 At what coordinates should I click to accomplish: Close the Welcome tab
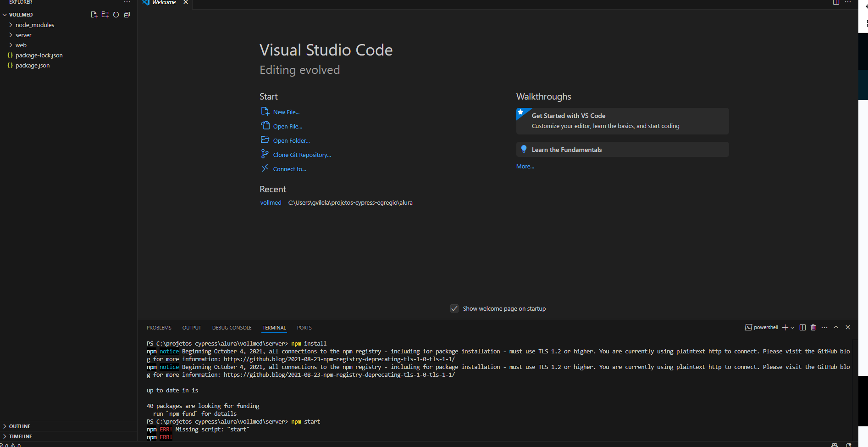coord(186,2)
